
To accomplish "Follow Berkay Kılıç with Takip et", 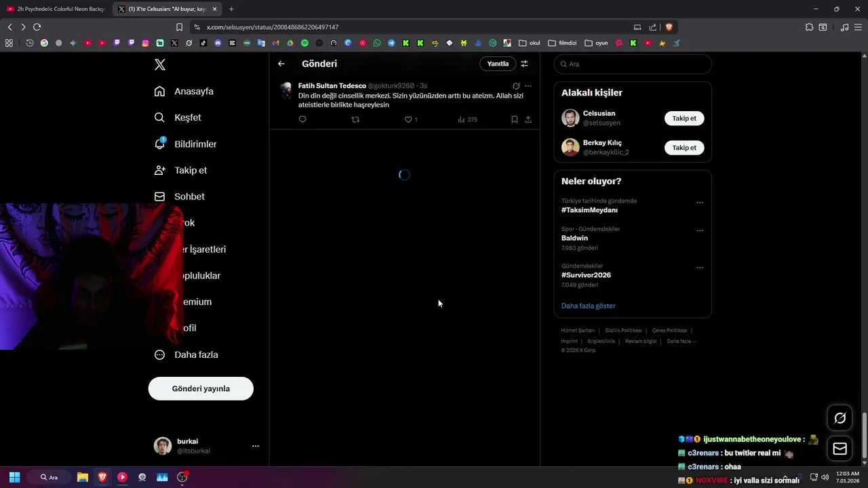I will tap(684, 147).
